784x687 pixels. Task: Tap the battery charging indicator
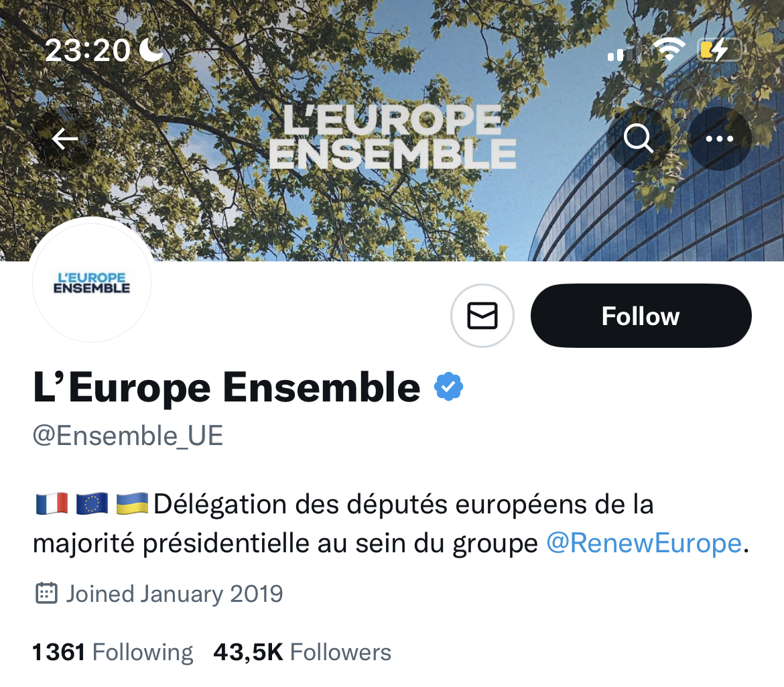719,50
